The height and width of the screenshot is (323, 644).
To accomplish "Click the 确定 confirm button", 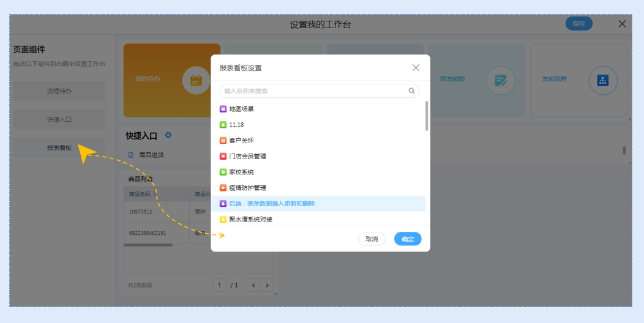I will coord(408,239).
